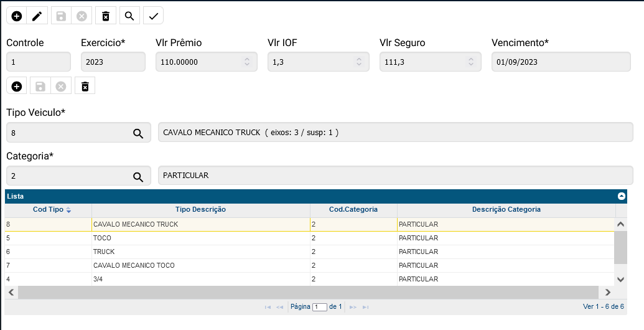Click the checkmark confirm icon
The image size is (644, 330).
[153, 16]
